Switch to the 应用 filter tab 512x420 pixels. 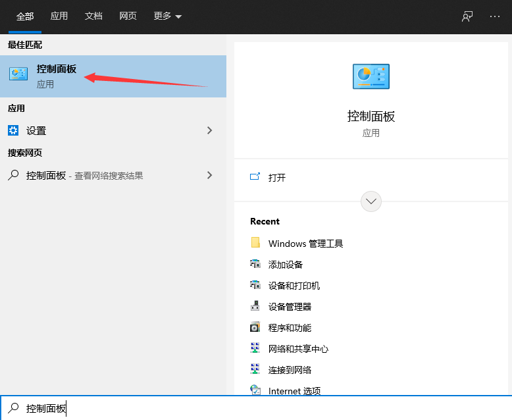point(59,16)
